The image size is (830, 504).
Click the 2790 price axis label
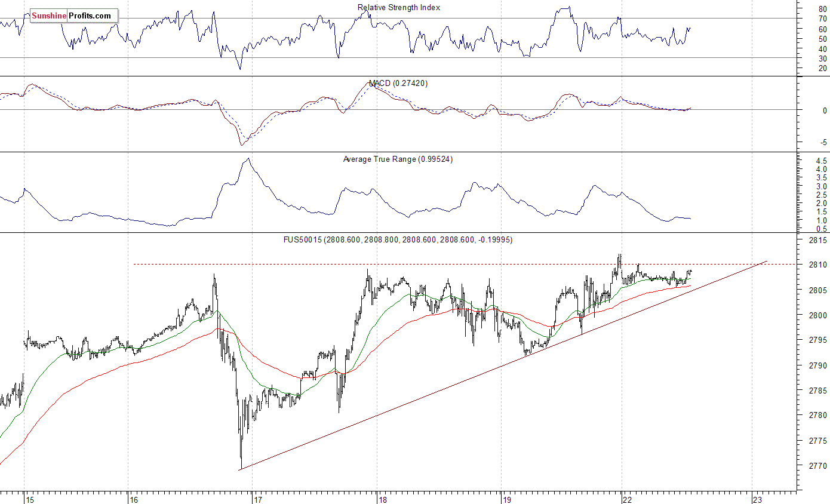click(819, 365)
